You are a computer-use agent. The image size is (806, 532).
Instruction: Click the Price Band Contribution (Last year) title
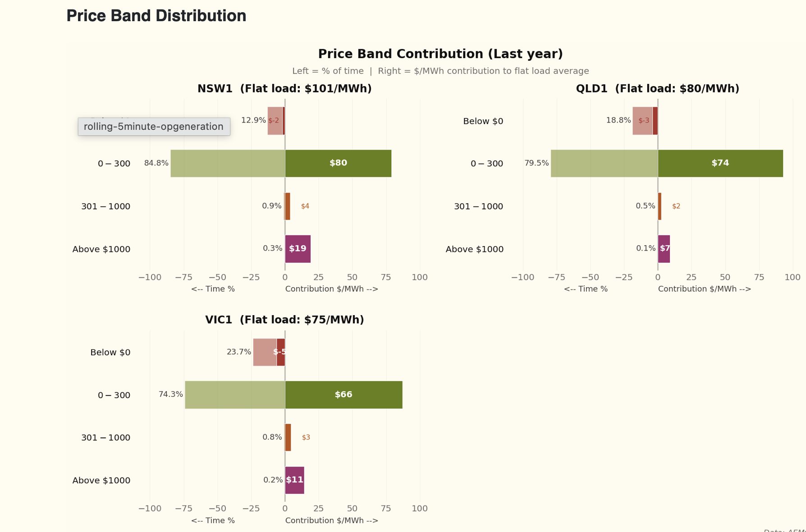(440, 54)
